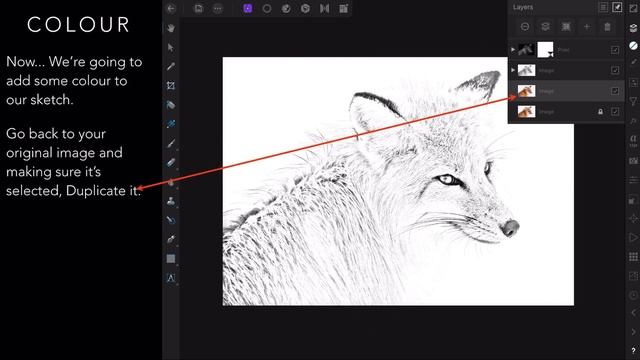Switch to the Selections persona circle icon
Screen dimensions: 640x360
tap(267, 9)
